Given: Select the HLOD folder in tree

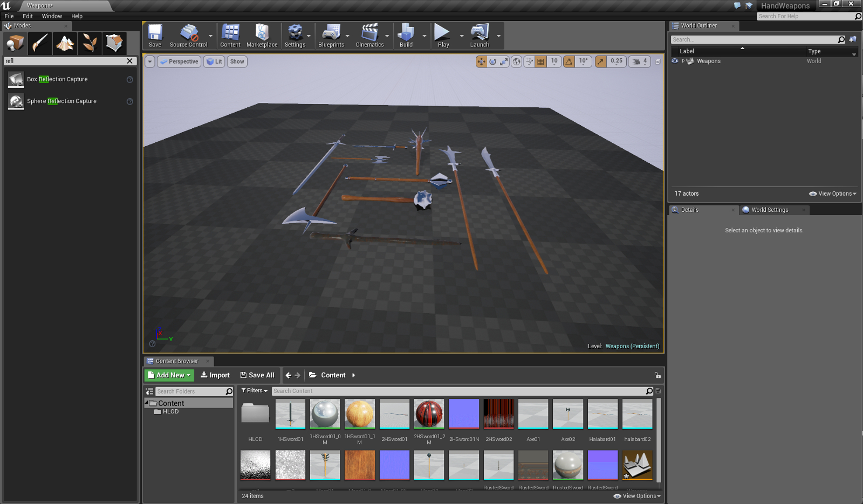Looking at the screenshot, I should click(170, 411).
